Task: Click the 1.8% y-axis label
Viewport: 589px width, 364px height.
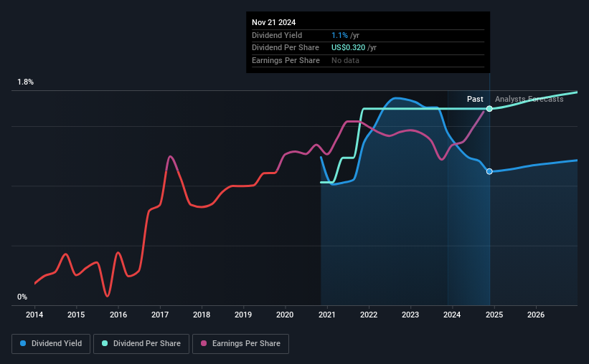Action: (x=26, y=82)
